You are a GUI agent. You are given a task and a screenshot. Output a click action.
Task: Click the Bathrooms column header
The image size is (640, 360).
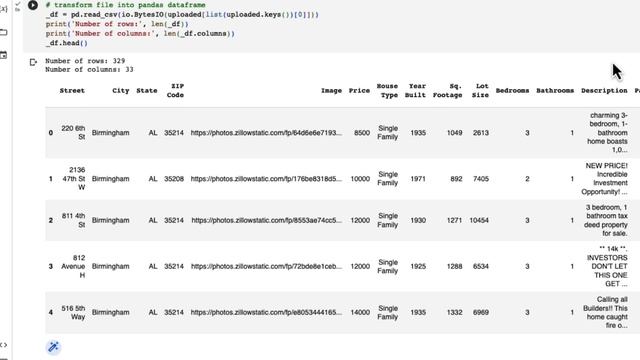point(555,91)
